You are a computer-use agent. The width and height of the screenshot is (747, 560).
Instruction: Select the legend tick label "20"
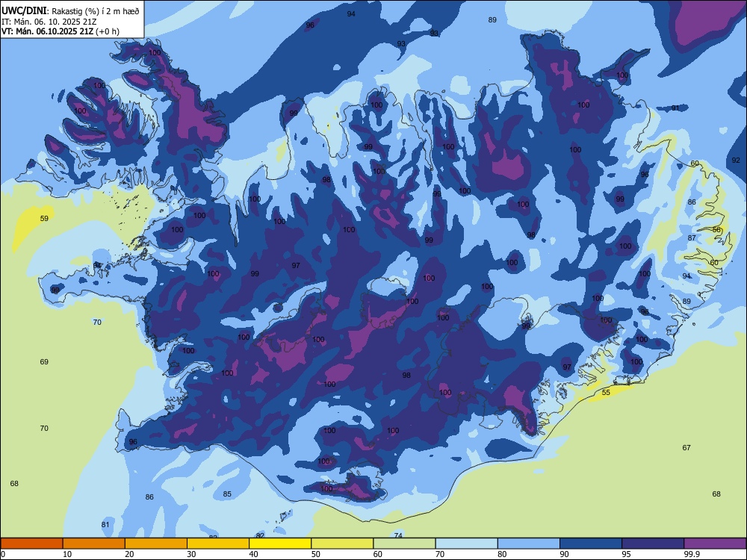(129, 554)
